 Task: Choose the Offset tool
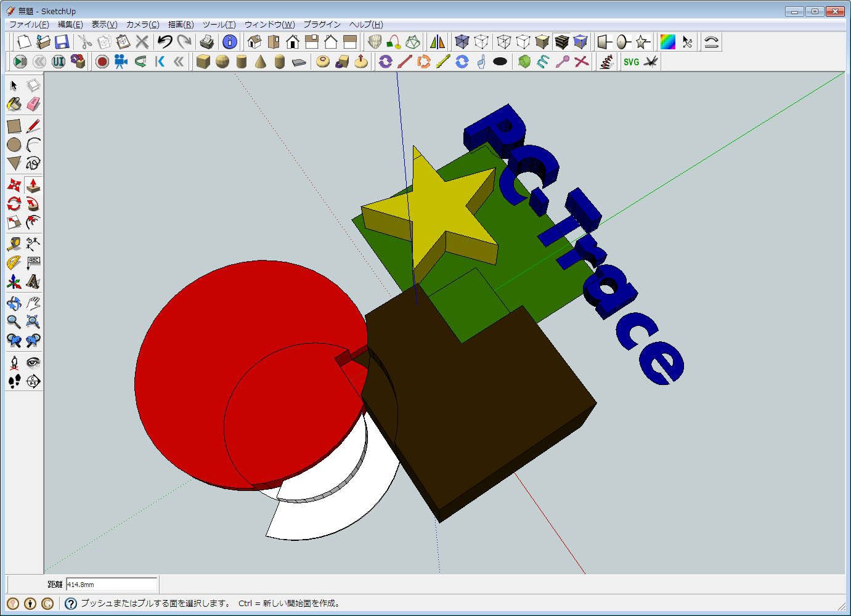coord(33,222)
